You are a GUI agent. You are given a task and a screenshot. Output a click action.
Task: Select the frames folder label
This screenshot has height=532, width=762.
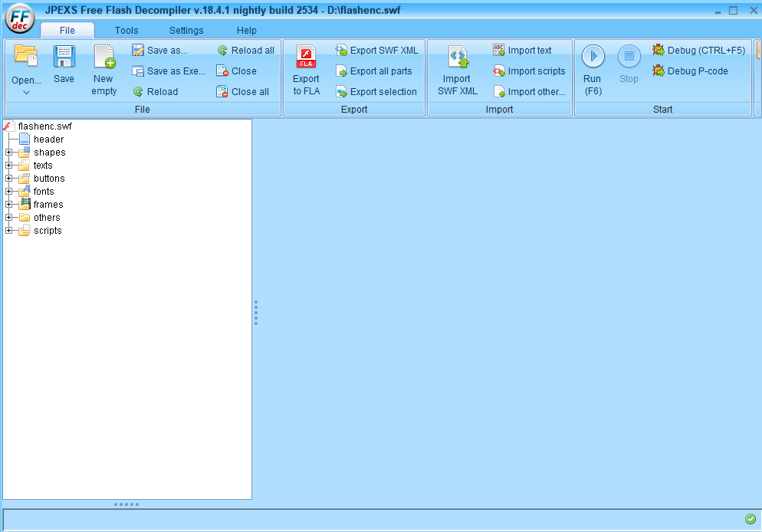click(x=48, y=205)
